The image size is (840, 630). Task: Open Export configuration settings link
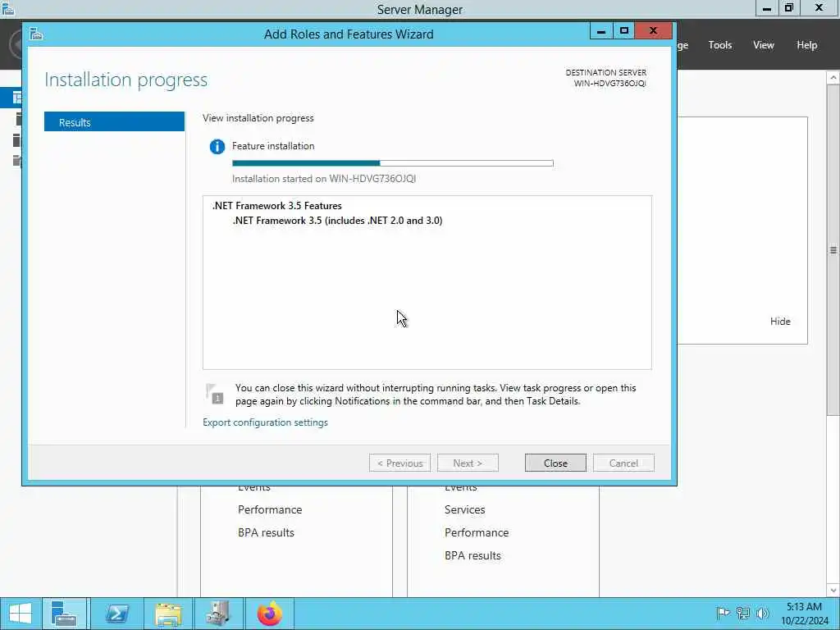click(x=265, y=422)
